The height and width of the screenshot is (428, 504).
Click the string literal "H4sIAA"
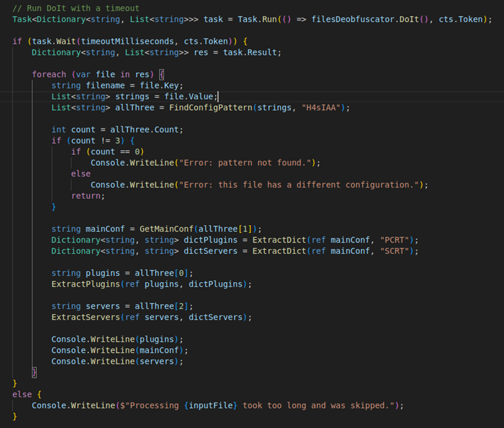321,108
